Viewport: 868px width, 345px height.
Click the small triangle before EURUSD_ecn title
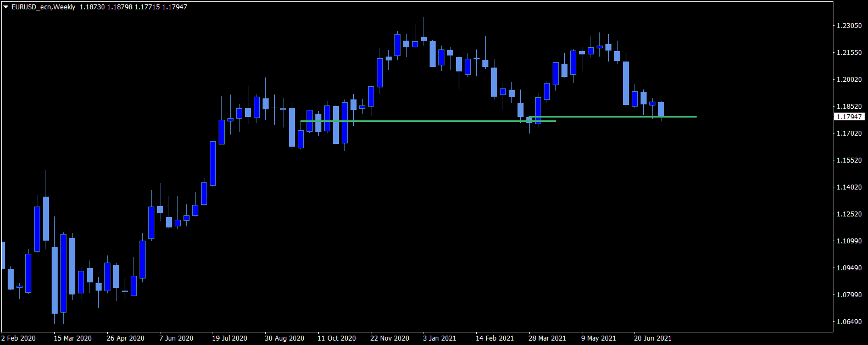point(6,7)
